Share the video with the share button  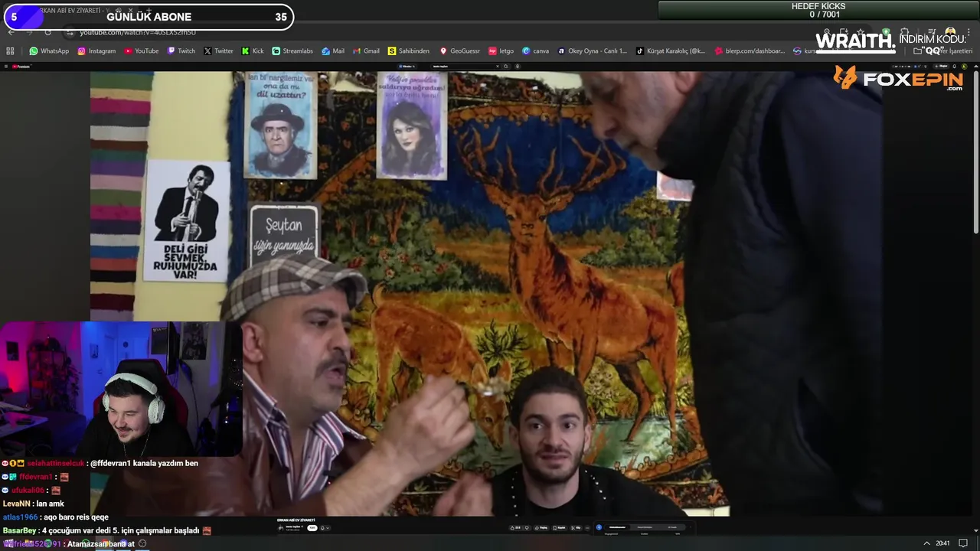[541, 527]
